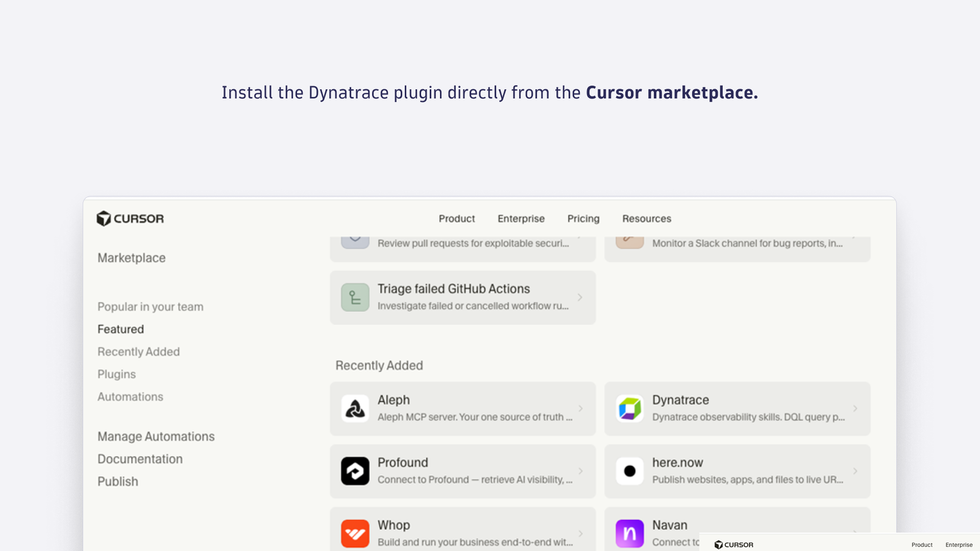
Task: Expand the here.now card chevron
Action: pos(855,471)
